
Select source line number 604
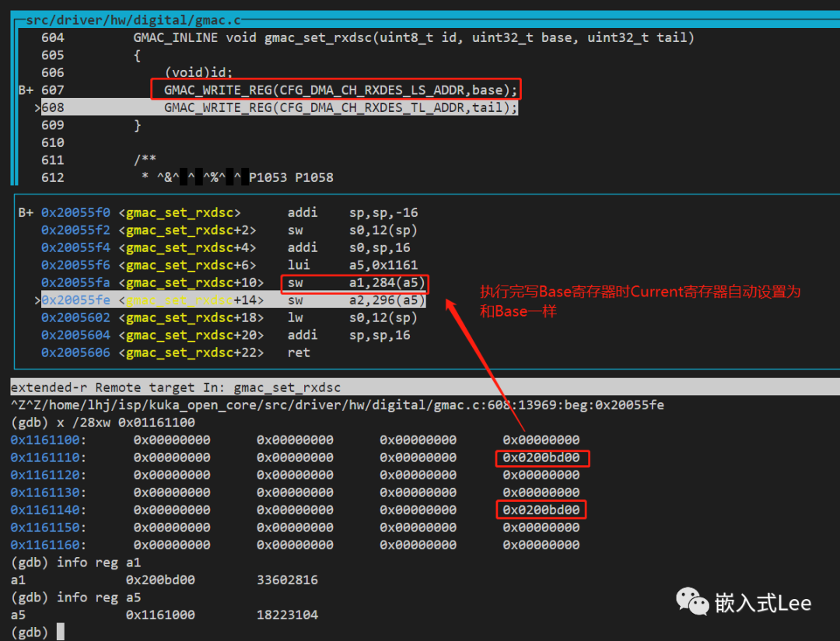pyautogui.click(x=53, y=37)
